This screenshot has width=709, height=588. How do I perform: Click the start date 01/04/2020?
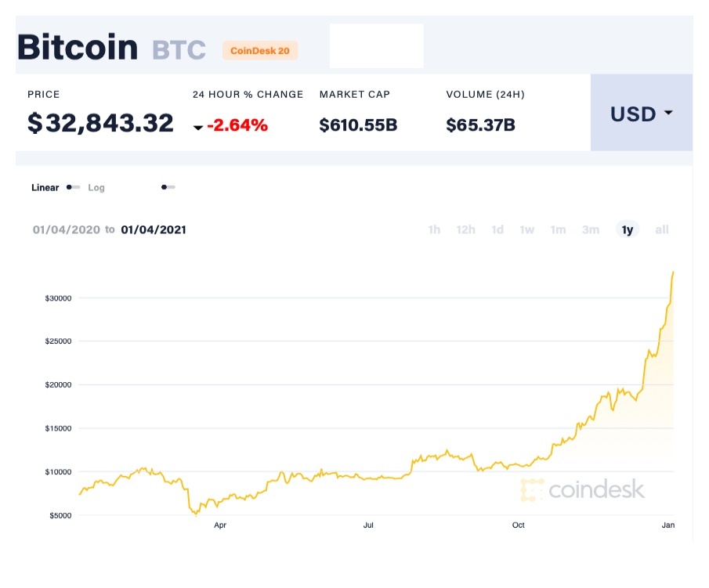pyautogui.click(x=67, y=229)
